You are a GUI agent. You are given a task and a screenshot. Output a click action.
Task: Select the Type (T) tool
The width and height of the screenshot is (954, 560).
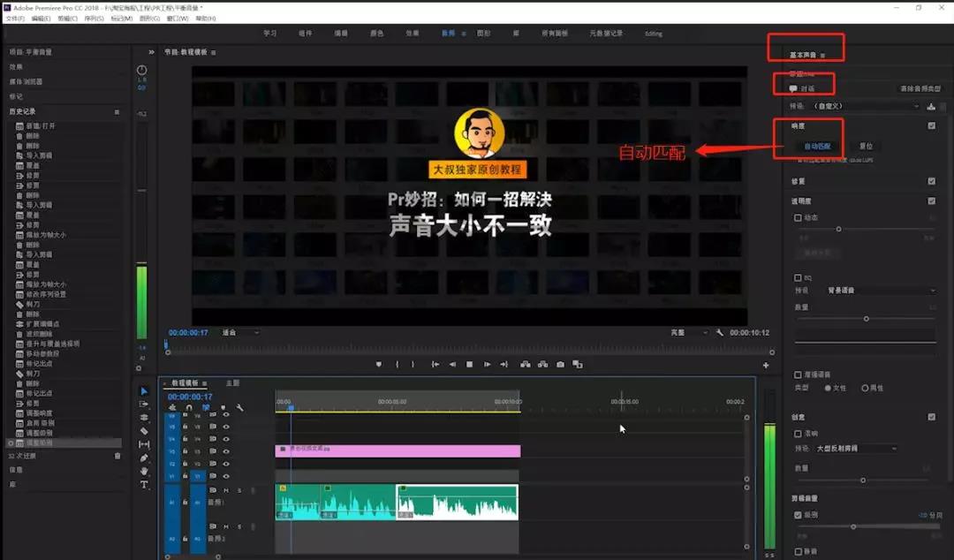[144, 485]
